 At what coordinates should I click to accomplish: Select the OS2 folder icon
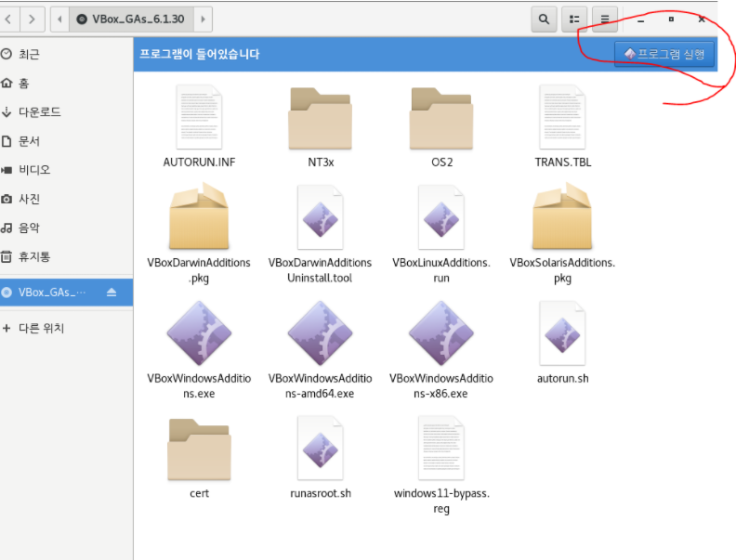pos(441,119)
